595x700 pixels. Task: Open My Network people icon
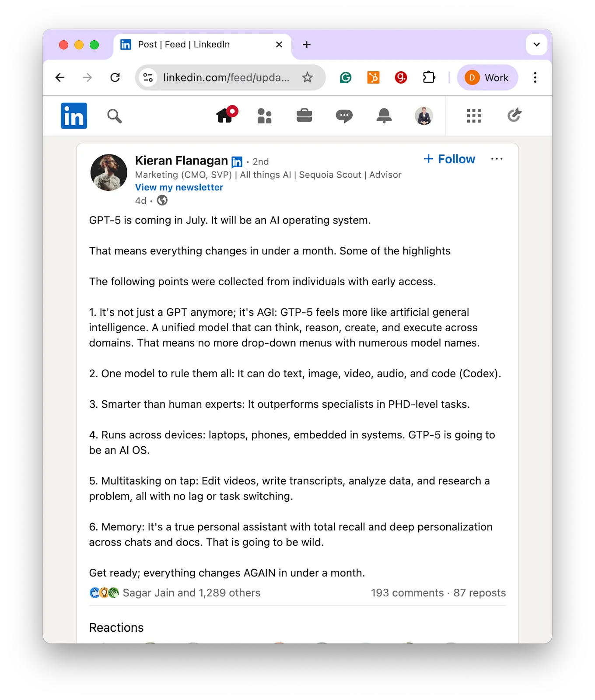264,116
